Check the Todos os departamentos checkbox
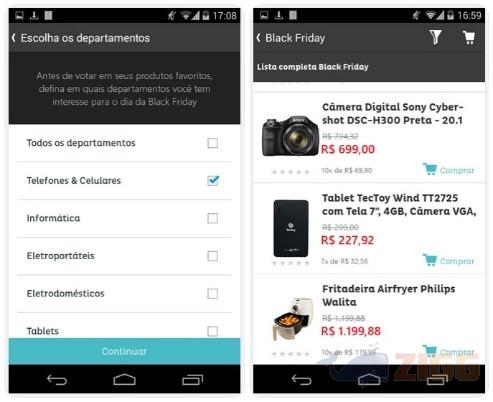The height and width of the screenshot is (402, 493). 213,143
